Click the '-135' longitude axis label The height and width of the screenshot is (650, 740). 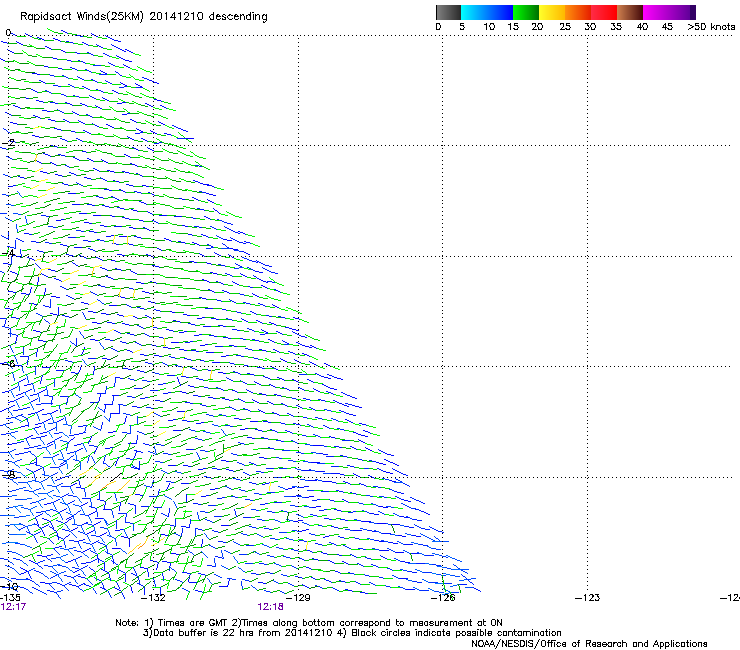coord(10,598)
